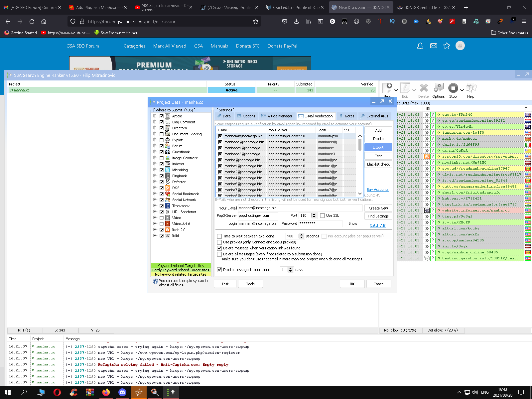Viewport: 532px width, 399px height.
Task: Switch to the Data tab
Action: 224,116
